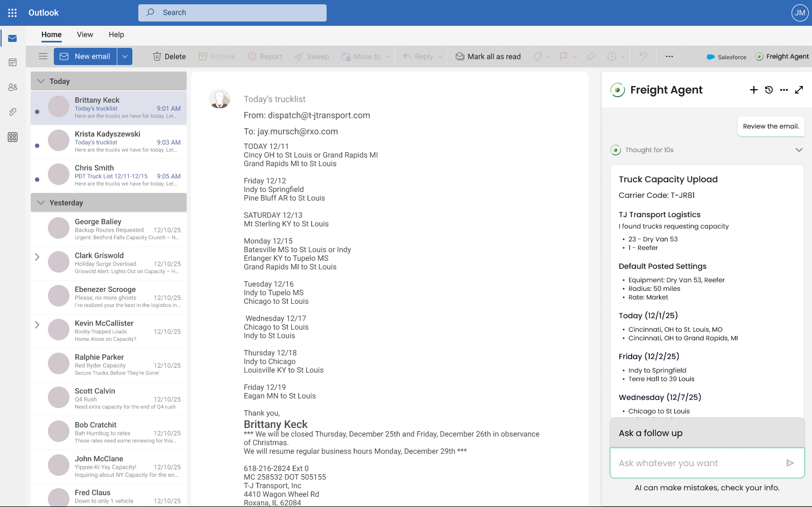Toggle the hamburger navigation pane button
812x507 pixels.
43,56
